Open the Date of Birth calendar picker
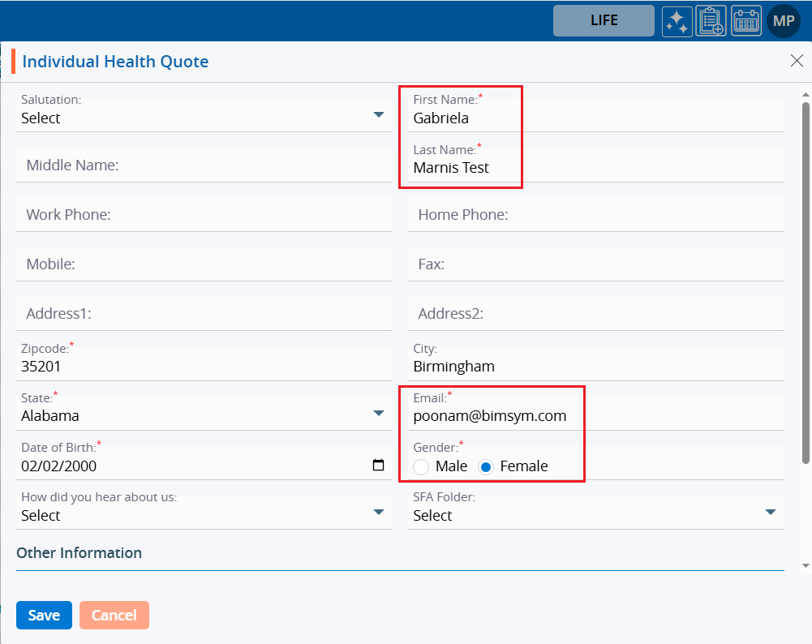This screenshot has width=812, height=644. [378, 466]
